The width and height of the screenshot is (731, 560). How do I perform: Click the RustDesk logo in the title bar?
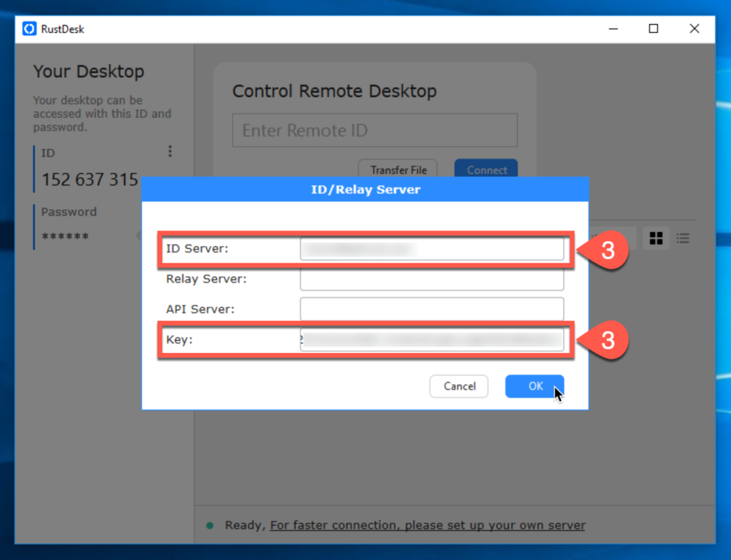[x=29, y=29]
